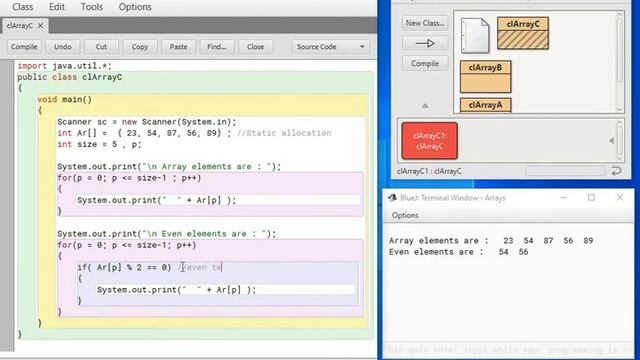Open the Source Code view dropdown
This screenshot has height=360, width=640.
pos(331,47)
